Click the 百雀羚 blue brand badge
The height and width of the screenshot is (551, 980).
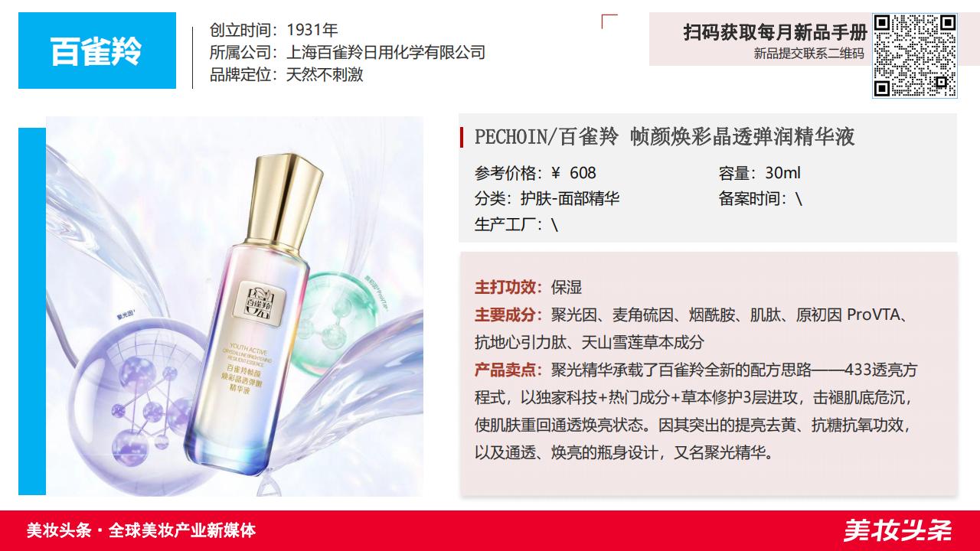point(97,51)
